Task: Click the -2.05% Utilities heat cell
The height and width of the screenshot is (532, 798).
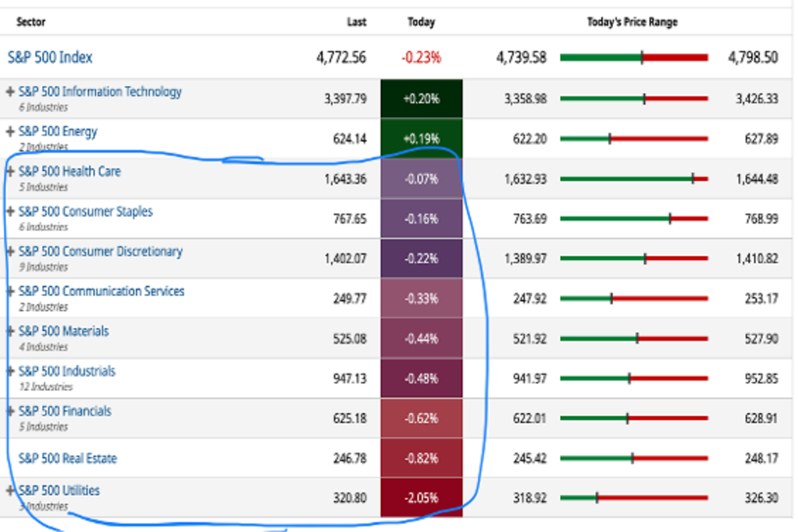Action: click(421, 497)
